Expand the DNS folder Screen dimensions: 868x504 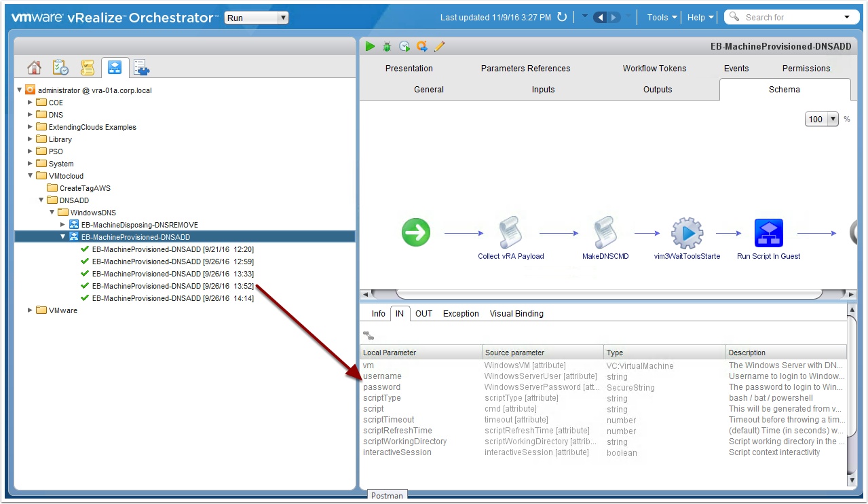coord(30,115)
